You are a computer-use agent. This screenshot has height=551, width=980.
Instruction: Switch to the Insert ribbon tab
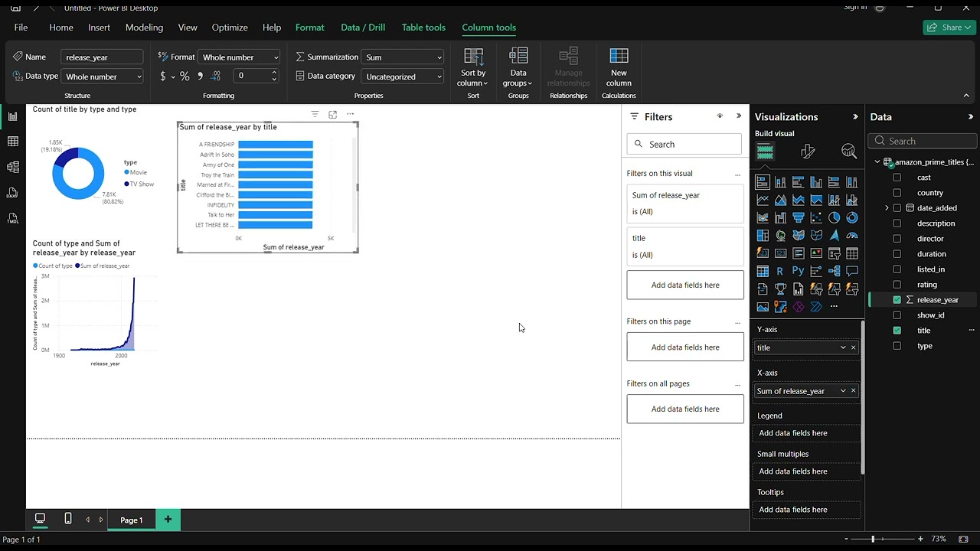99,28
